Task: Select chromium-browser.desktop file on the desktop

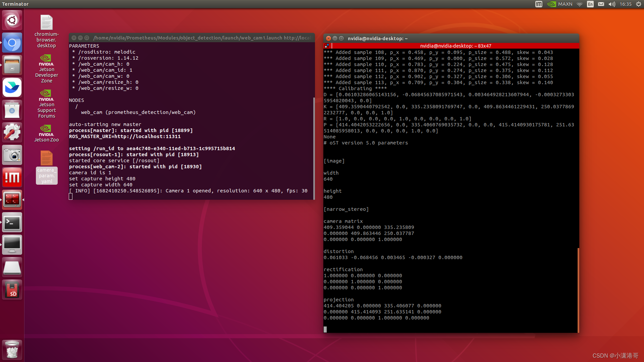Action: coord(47,31)
